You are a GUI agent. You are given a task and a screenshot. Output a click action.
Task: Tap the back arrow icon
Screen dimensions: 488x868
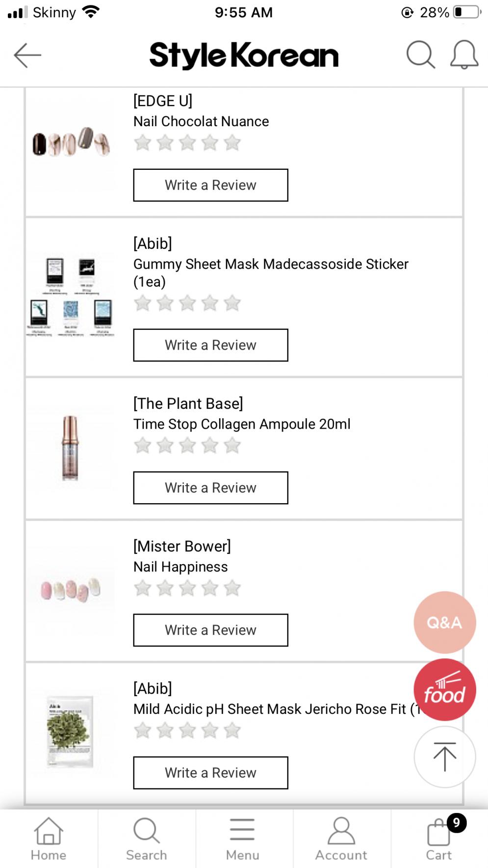pos(27,55)
